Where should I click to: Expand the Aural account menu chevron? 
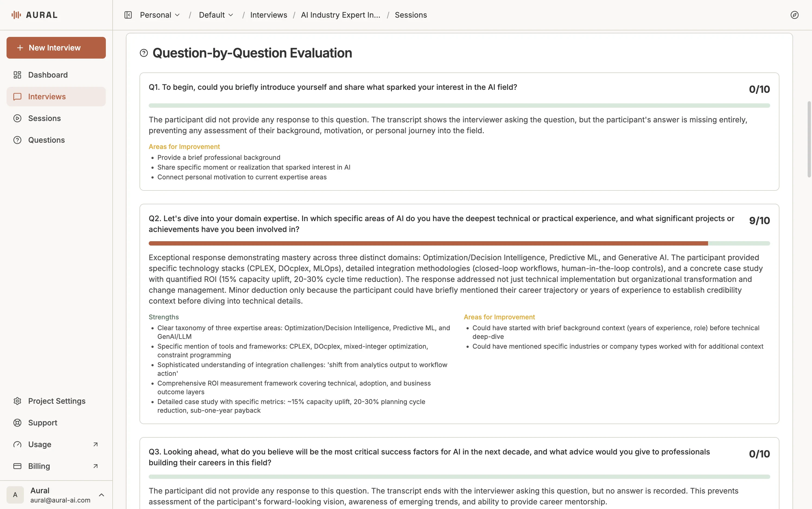click(101, 495)
